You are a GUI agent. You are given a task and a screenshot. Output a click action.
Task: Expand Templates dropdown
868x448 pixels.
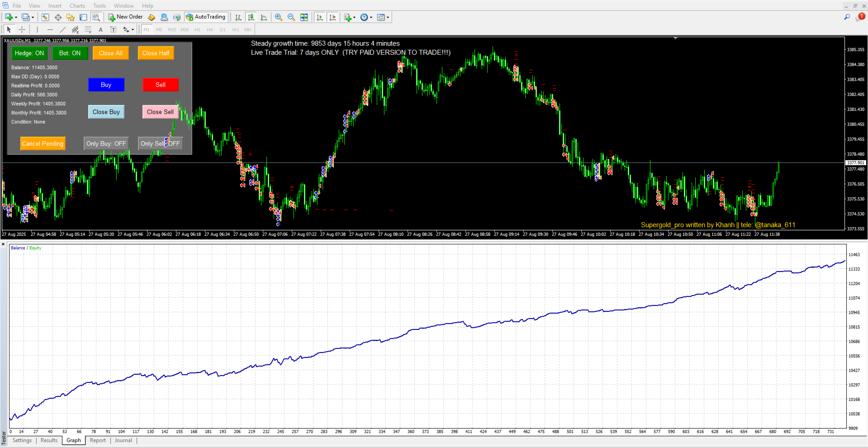click(388, 18)
